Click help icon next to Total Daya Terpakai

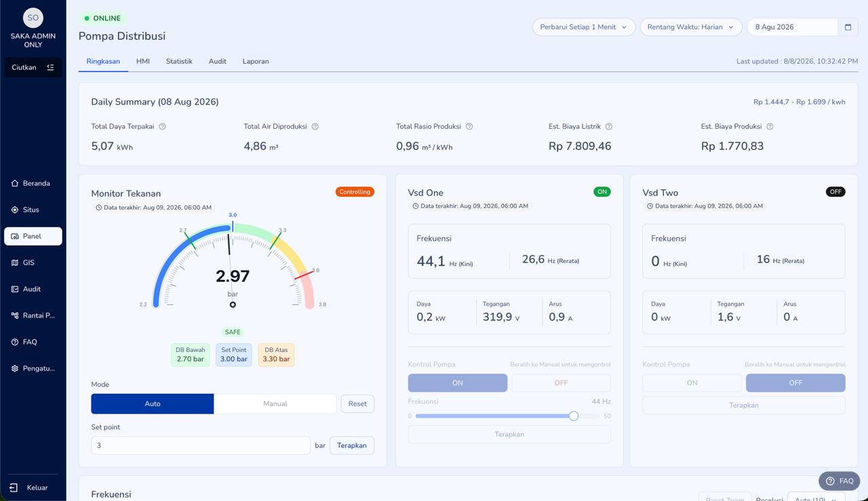[162, 127]
